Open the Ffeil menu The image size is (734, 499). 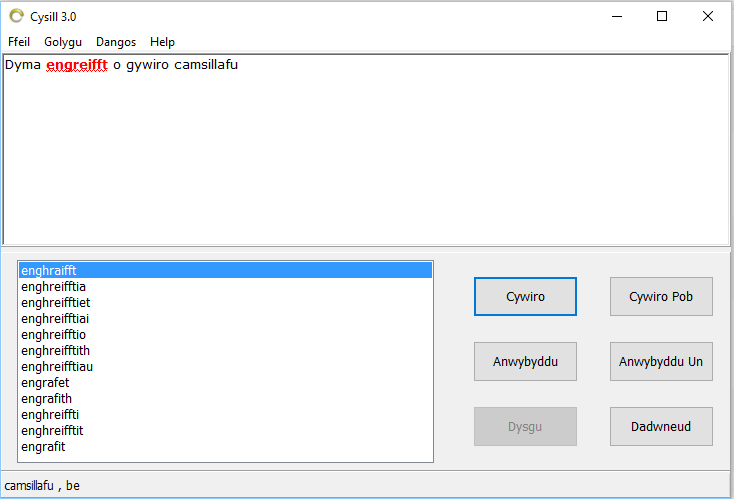pos(19,42)
